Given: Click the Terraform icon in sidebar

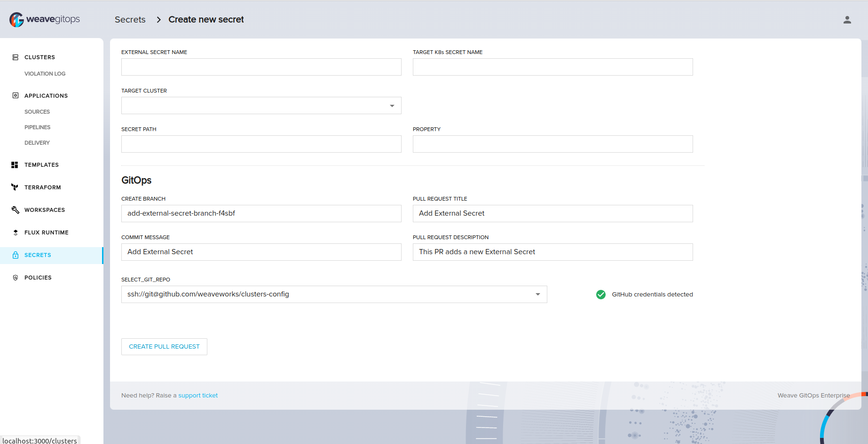Looking at the screenshot, I should [15, 187].
